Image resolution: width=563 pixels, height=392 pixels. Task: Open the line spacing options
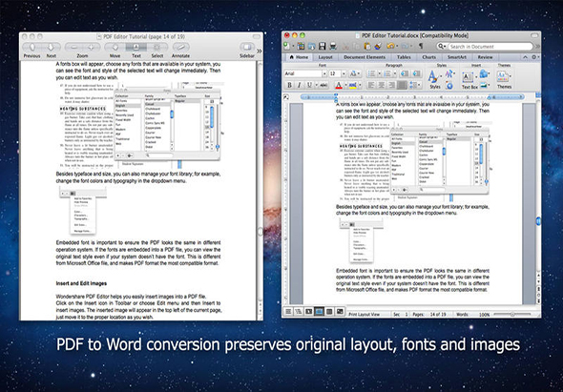tap(415, 85)
